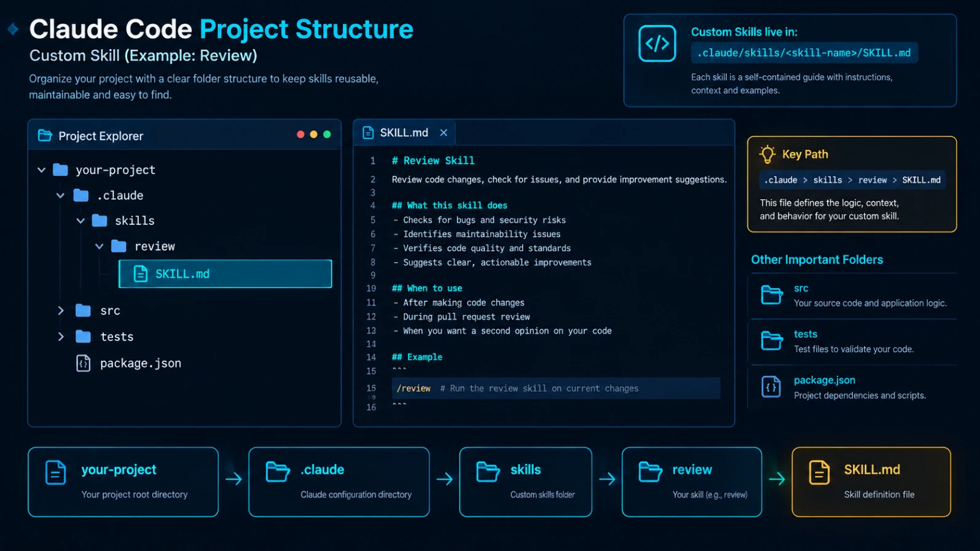Click the .claude/skills/<skill-name>/SKILL.md path box
This screenshot has width=980, height=551.
804,53
